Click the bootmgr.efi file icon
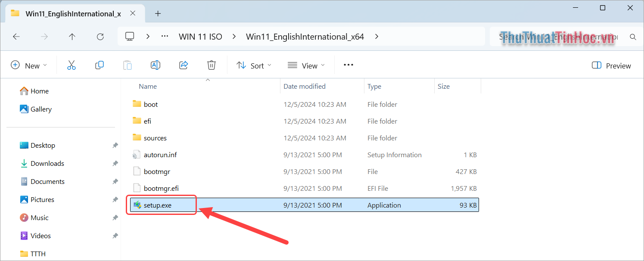644x261 pixels. 137,188
